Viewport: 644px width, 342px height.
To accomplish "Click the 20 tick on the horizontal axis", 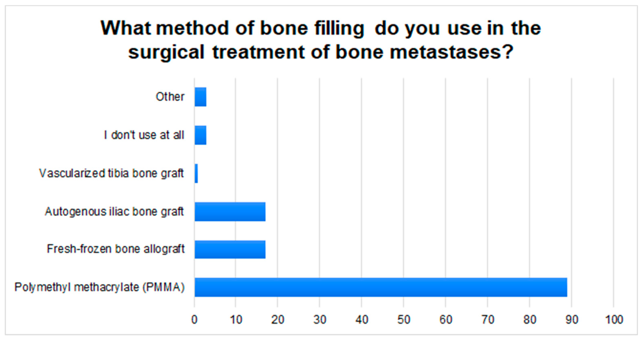I will (x=278, y=320).
